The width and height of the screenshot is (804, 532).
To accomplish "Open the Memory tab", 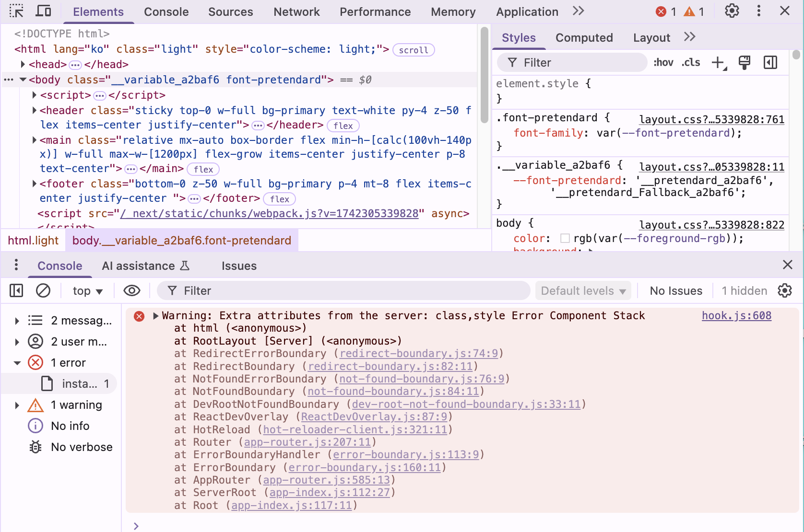I will [453, 12].
